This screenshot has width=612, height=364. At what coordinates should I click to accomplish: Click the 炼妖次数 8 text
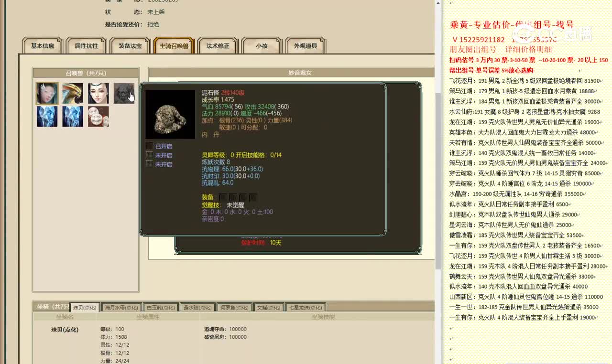(x=216, y=162)
